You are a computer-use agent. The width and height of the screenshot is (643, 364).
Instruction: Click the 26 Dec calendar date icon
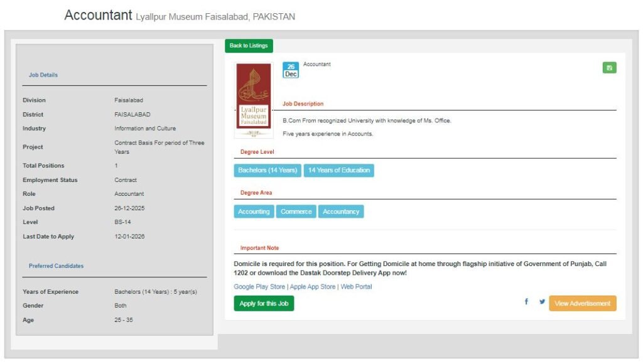click(x=291, y=70)
